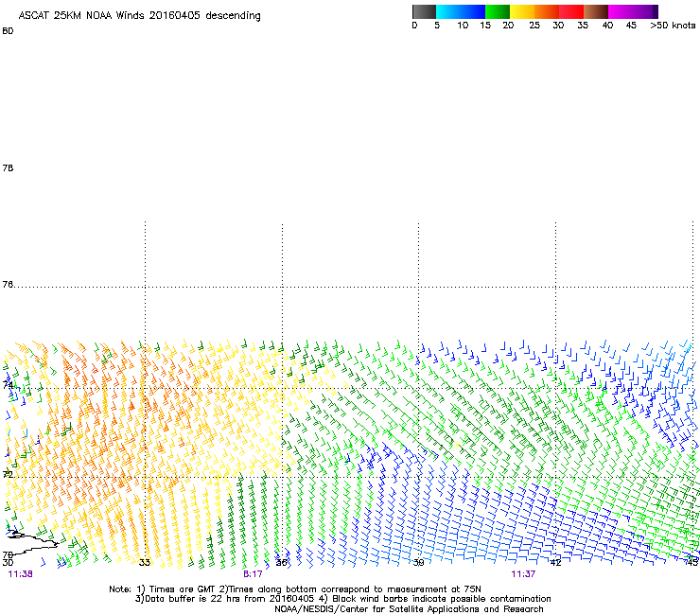The image size is (700, 615).
Task: Click the green 15-20 knots legend color
Action: click(x=498, y=11)
